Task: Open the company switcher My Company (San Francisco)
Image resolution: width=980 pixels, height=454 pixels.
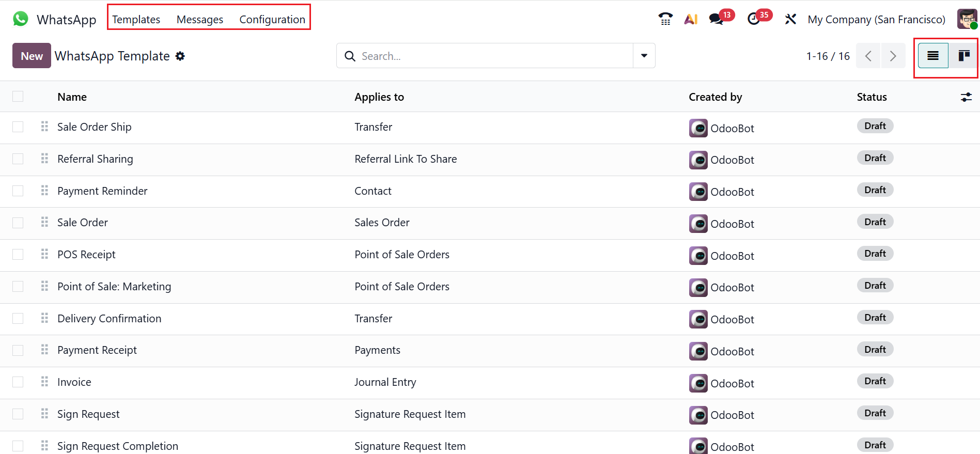Action: (x=876, y=20)
